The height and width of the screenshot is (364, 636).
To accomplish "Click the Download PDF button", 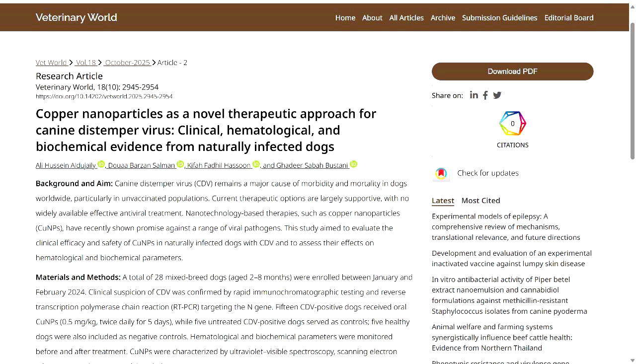I will pyautogui.click(x=512, y=72).
